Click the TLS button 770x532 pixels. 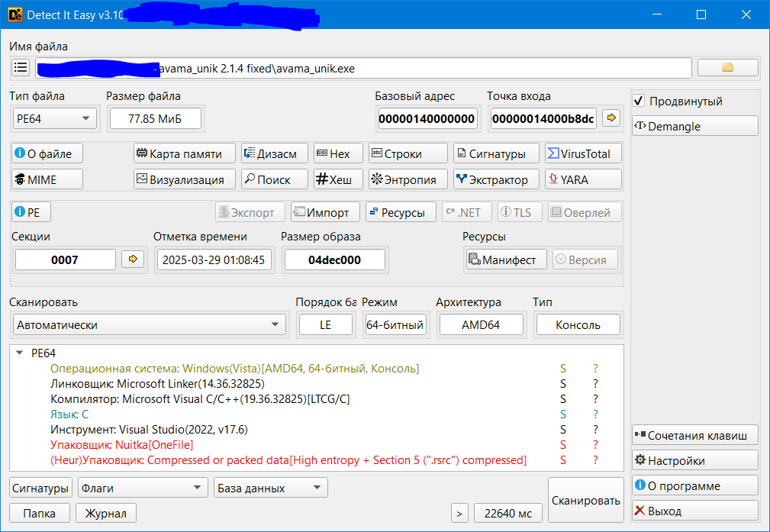click(520, 212)
